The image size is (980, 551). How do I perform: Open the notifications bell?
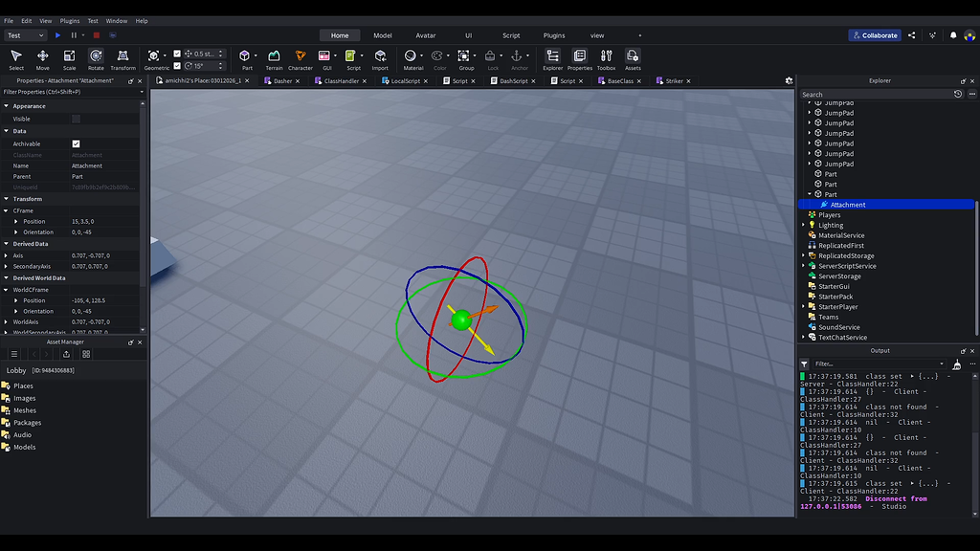pyautogui.click(x=953, y=35)
